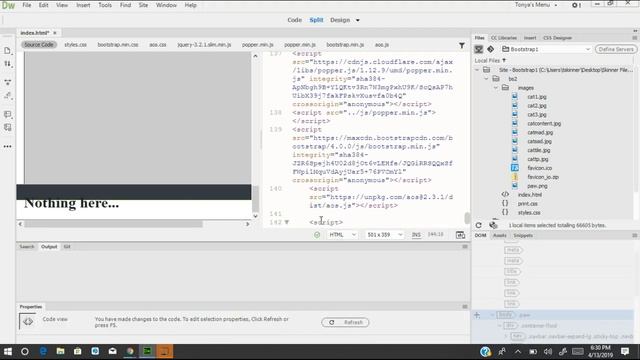
Task: Open bootstrap.min.css related file
Action: point(118,44)
